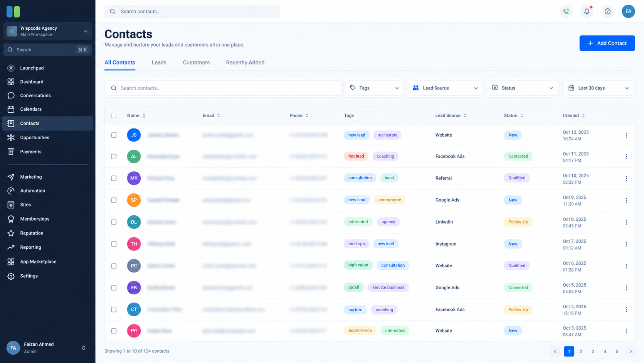Viewport: 644px width, 363px height.
Task: Open the Last 30 days date dropdown
Action: tap(599, 88)
